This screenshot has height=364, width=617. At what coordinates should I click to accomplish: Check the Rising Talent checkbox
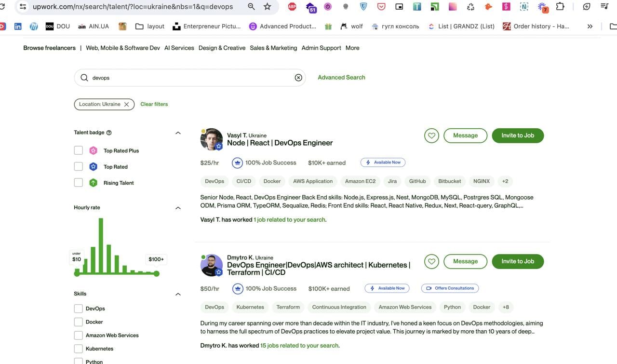pos(79,182)
